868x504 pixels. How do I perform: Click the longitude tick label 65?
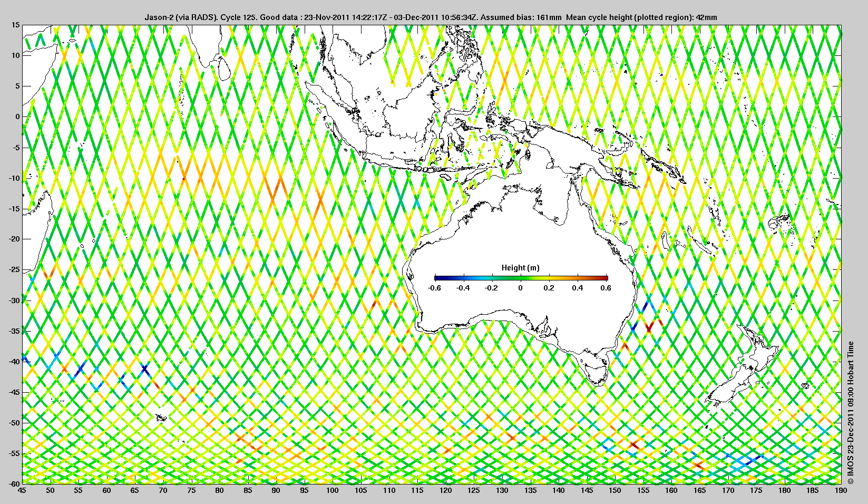(135, 490)
